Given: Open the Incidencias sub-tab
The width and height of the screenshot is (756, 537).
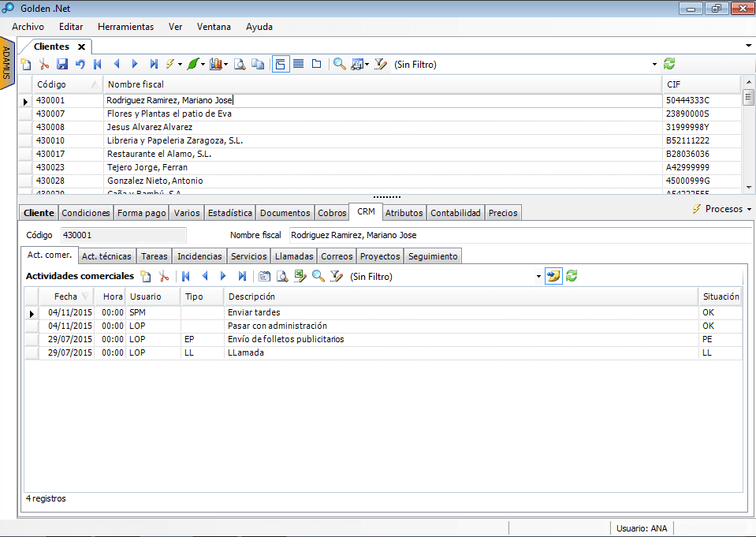Looking at the screenshot, I should click(x=199, y=256).
